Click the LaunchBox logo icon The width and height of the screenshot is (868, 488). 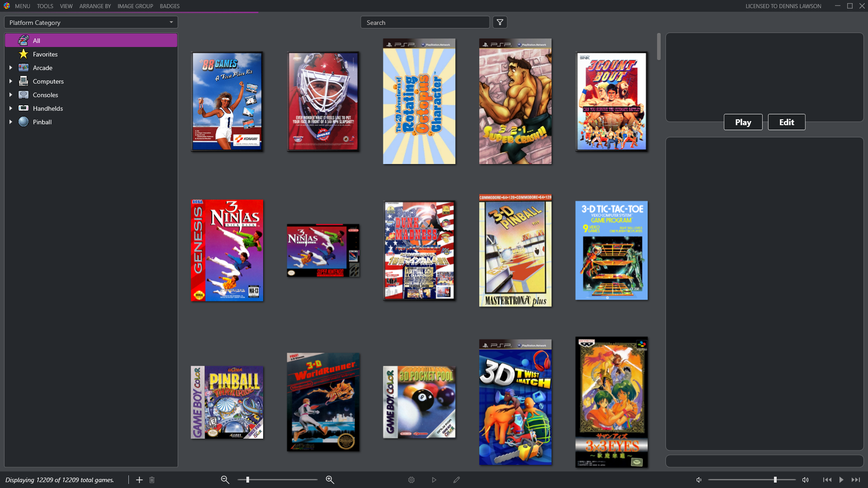pyautogui.click(x=7, y=6)
